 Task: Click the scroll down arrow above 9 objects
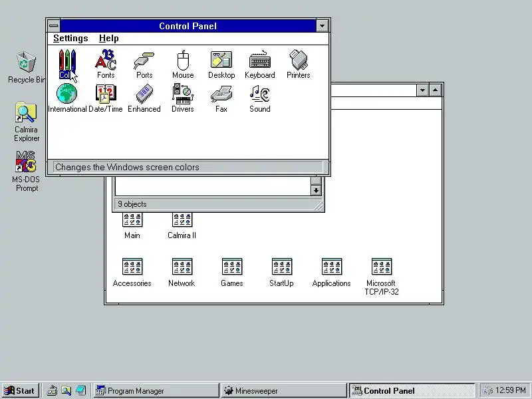click(316, 190)
